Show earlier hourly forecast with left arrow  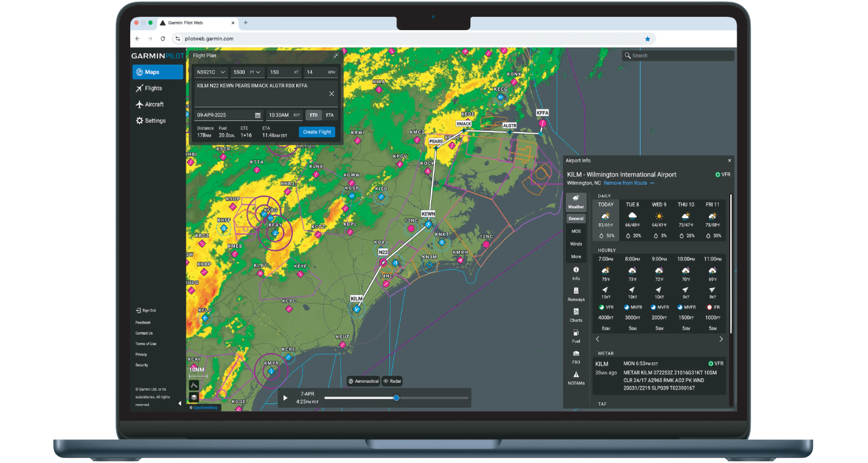pyautogui.click(x=598, y=339)
